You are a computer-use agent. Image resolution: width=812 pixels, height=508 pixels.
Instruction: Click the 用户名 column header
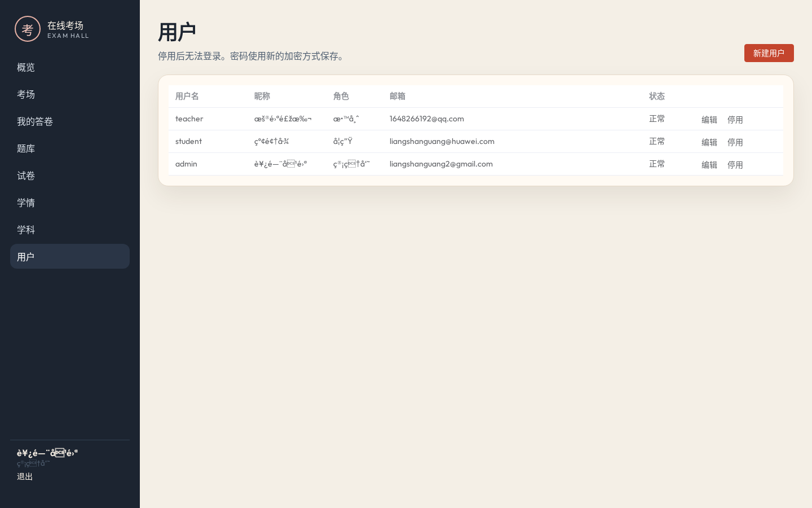187,96
